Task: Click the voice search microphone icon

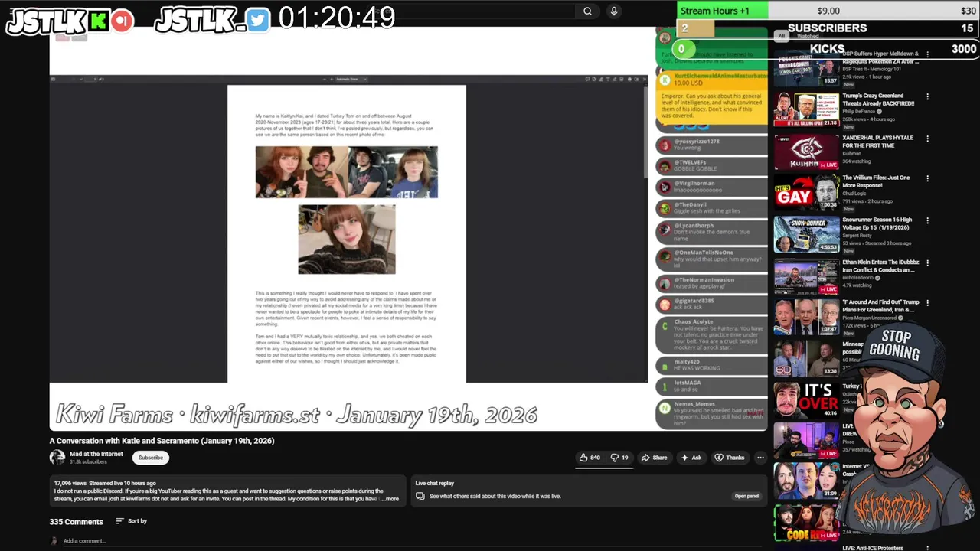Action: click(x=613, y=11)
